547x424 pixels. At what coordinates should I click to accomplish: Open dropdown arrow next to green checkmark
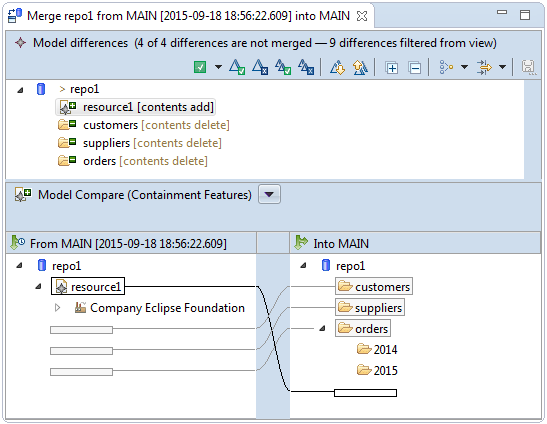point(218,67)
